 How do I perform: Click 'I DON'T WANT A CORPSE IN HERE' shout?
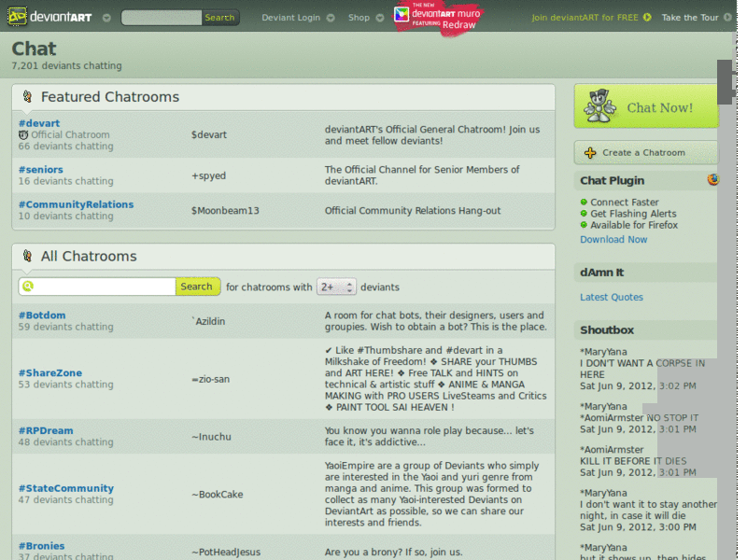(642, 369)
